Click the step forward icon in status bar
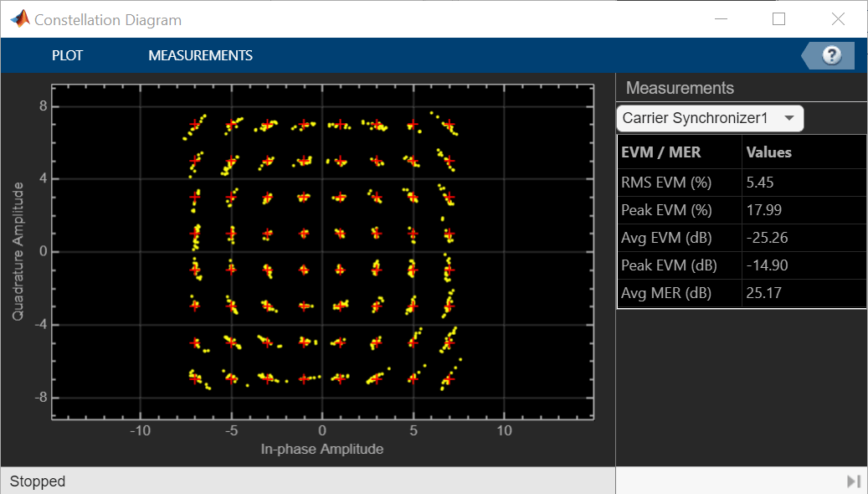This screenshot has width=868, height=494. [854, 481]
